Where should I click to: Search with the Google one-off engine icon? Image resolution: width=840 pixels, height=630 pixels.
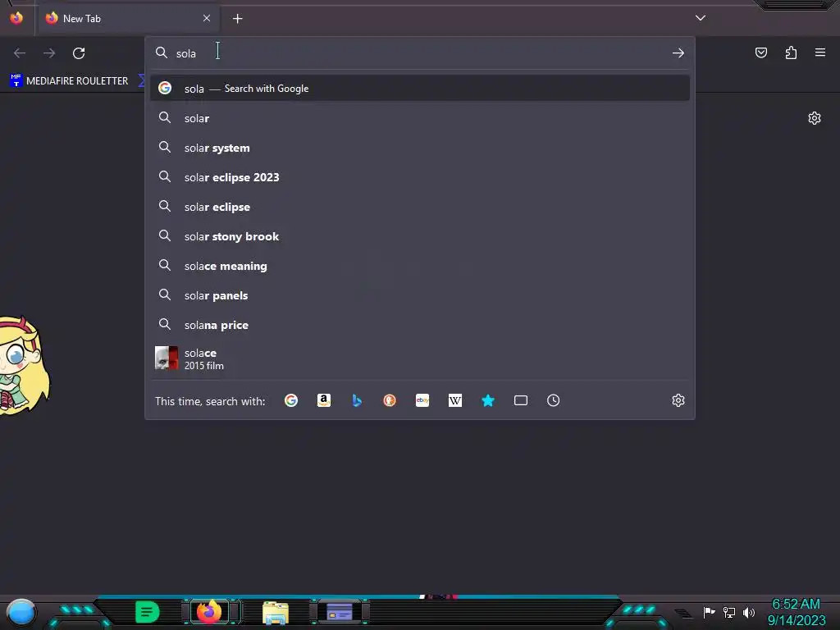pos(291,400)
